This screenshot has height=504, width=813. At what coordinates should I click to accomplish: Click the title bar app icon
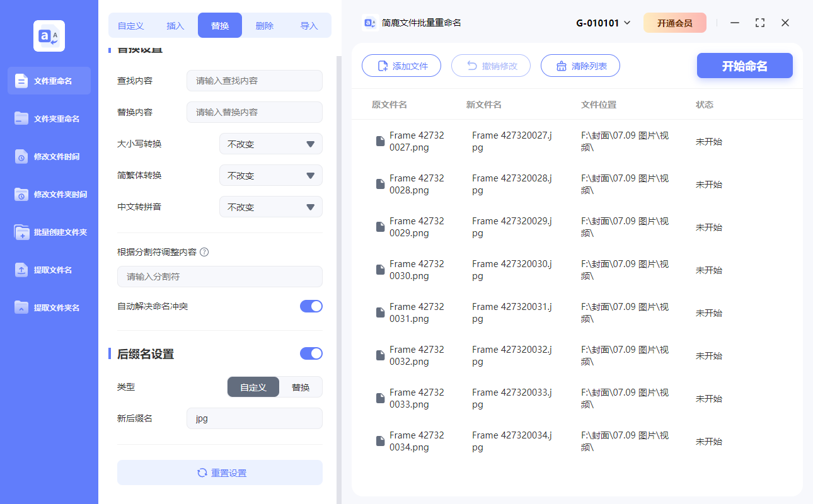pos(371,23)
